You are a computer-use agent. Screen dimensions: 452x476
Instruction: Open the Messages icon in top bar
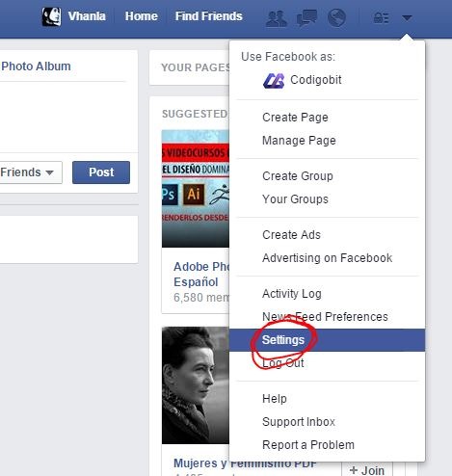pos(306,18)
